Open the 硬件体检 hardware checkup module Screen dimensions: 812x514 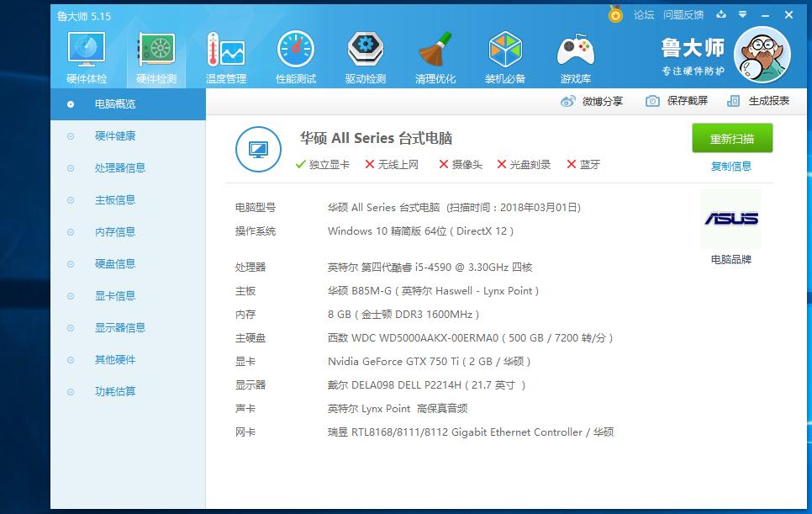[87, 57]
